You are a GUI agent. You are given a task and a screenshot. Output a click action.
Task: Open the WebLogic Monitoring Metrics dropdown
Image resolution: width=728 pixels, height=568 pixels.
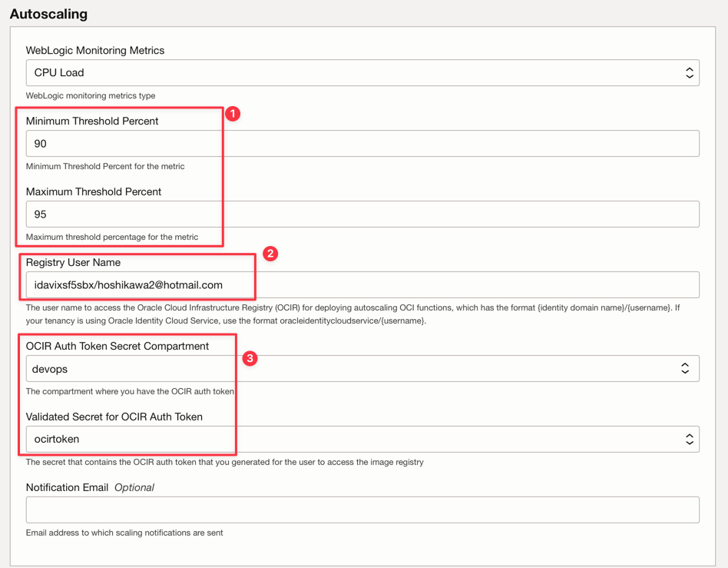362,73
